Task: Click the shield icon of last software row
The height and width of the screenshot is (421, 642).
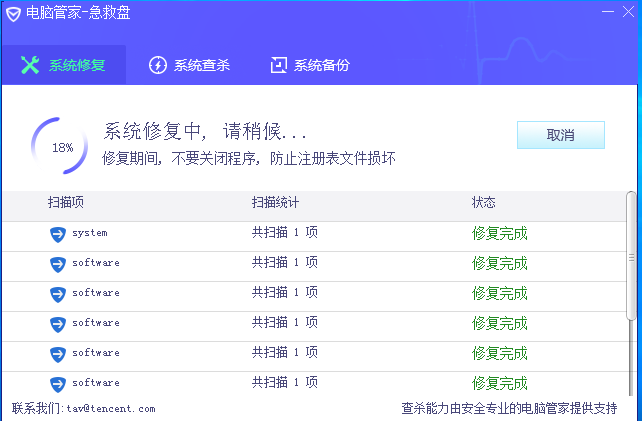Action: pos(57,384)
